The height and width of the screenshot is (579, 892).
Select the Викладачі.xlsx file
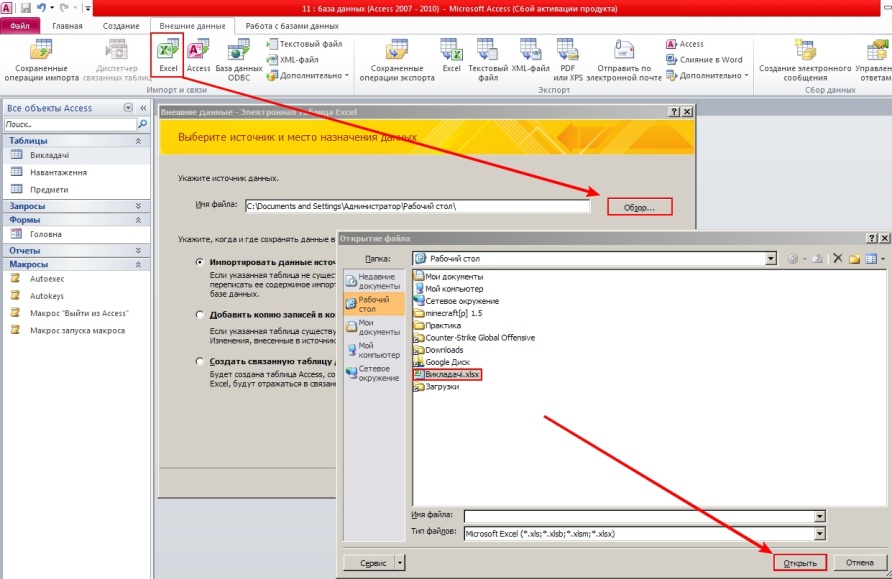point(447,374)
